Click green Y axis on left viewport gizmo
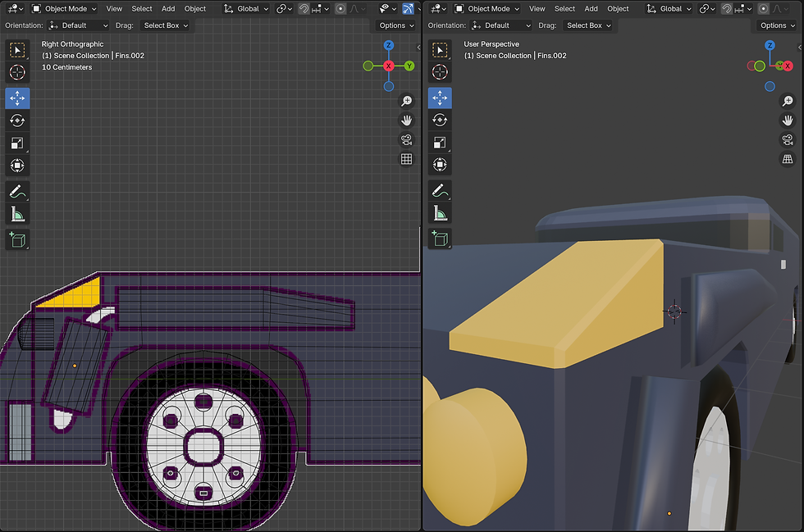Screen dimensions: 804x532 tap(409, 66)
